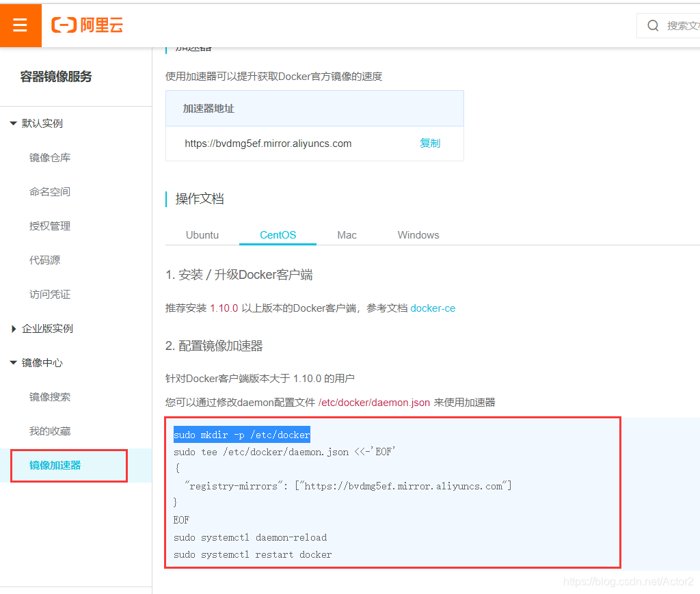The height and width of the screenshot is (594, 700).
Task: Open 授权管理 in sidebar
Action: coord(49,226)
